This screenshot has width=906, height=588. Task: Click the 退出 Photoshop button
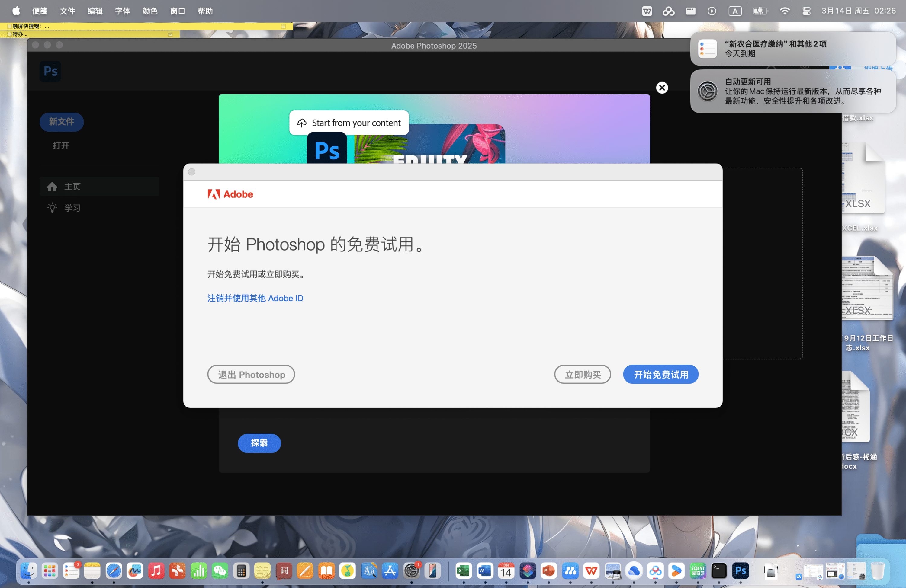pos(251,374)
